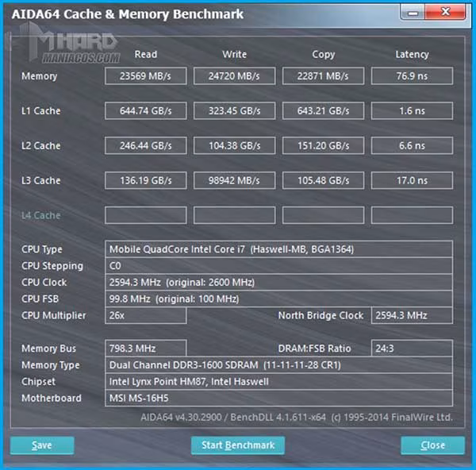This screenshot has height=470, width=476.
Task: Start the benchmark run
Action: pos(238,445)
